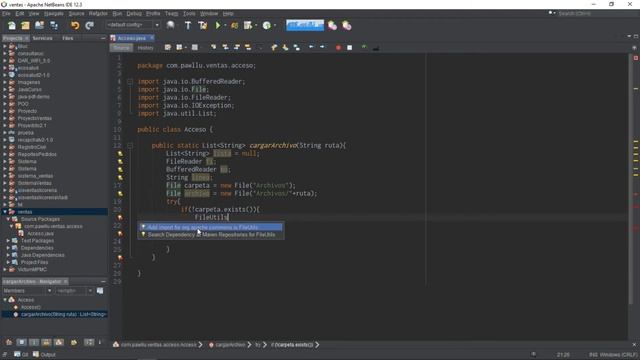This screenshot has height=360, width=640.
Task: Click cargarArchivo in the breadcrumb bar
Action: click(x=230, y=345)
